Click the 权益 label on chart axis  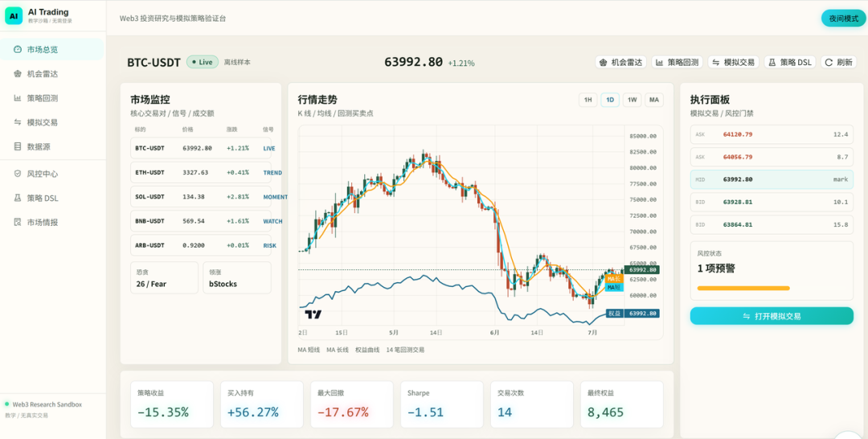tap(615, 314)
